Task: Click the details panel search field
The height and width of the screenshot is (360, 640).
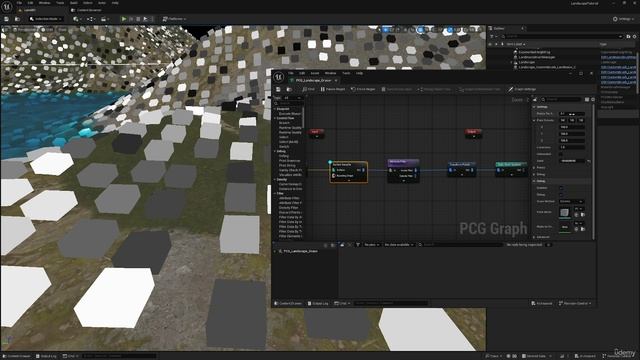Action: [562, 99]
